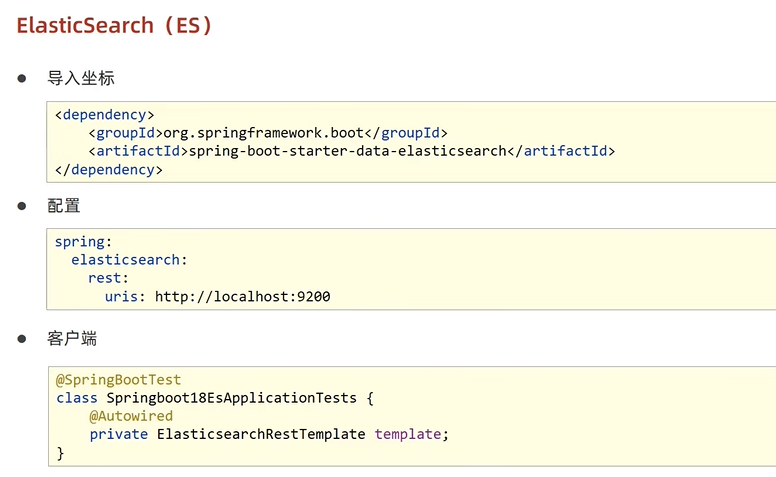
Task: Click the @SpringBootTest annotation
Action: tap(118, 380)
